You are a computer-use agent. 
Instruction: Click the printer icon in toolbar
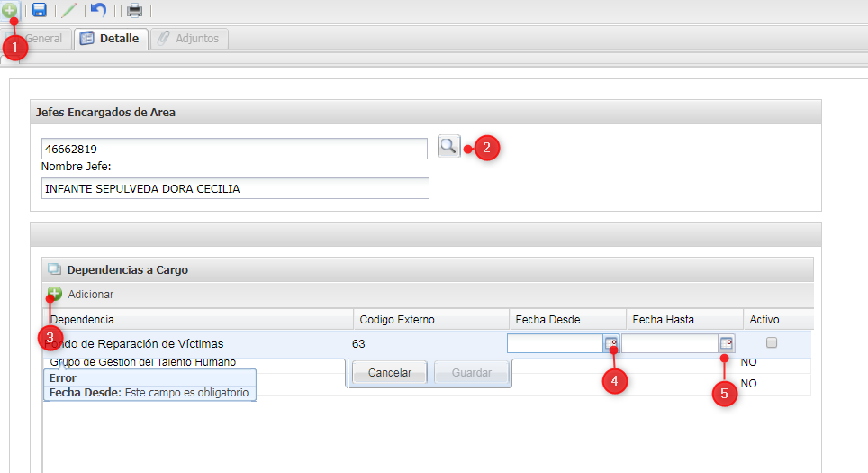coord(134,11)
